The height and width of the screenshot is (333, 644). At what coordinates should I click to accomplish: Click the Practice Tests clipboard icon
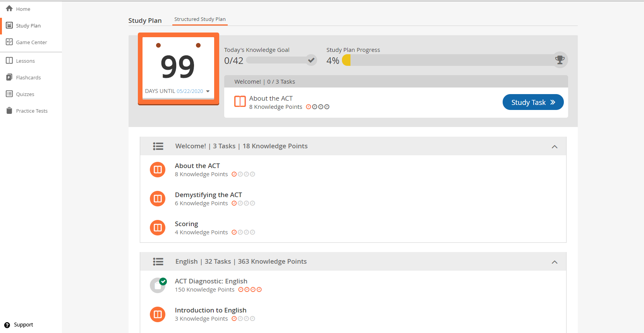click(x=9, y=110)
